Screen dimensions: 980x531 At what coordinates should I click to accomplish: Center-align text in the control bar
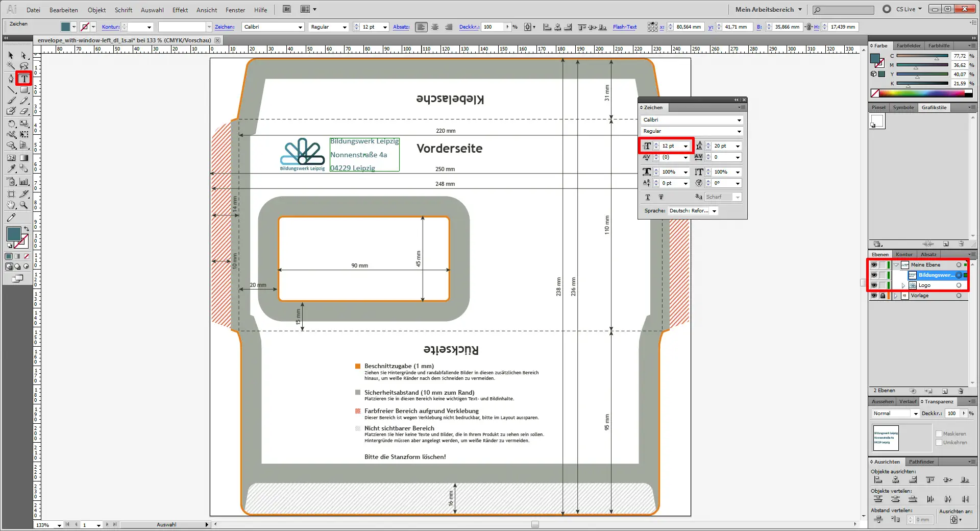coord(435,27)
